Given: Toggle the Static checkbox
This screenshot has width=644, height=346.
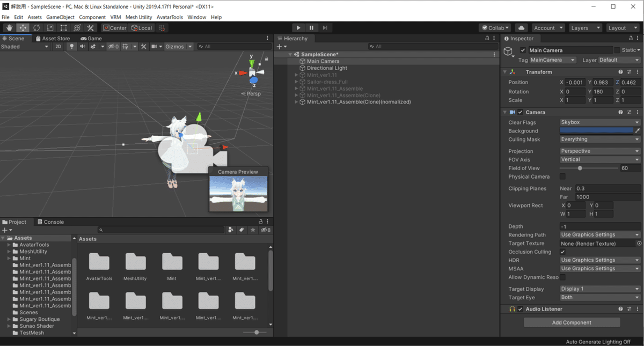Looking at the screenshot, I should [617, 50].
